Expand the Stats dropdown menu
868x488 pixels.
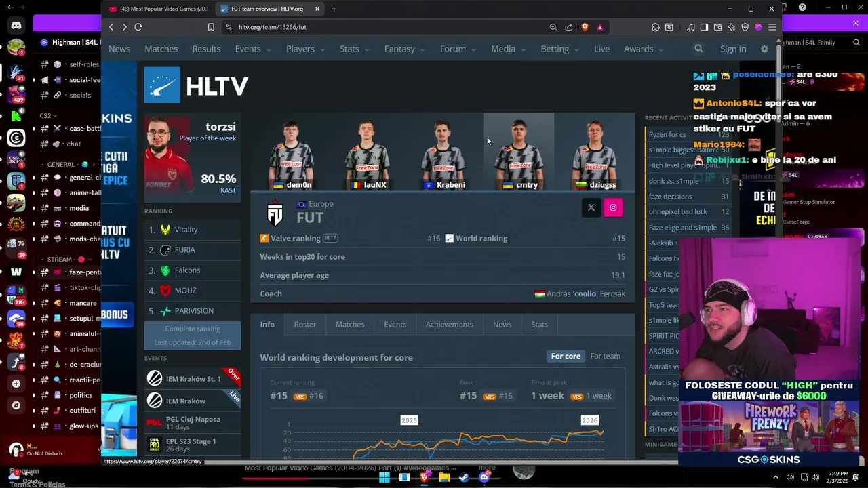click(x=354, y=49)
